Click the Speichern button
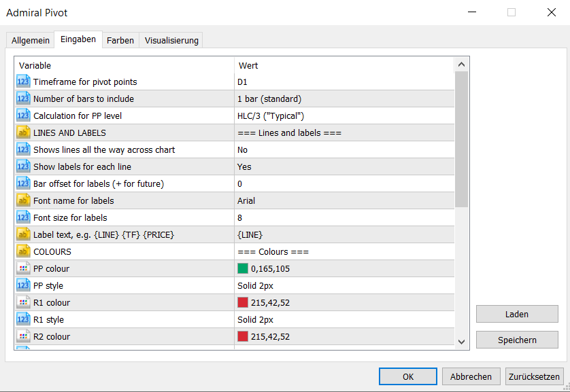The width and height of the screenshot is (570, 392). tap(517, 340)
